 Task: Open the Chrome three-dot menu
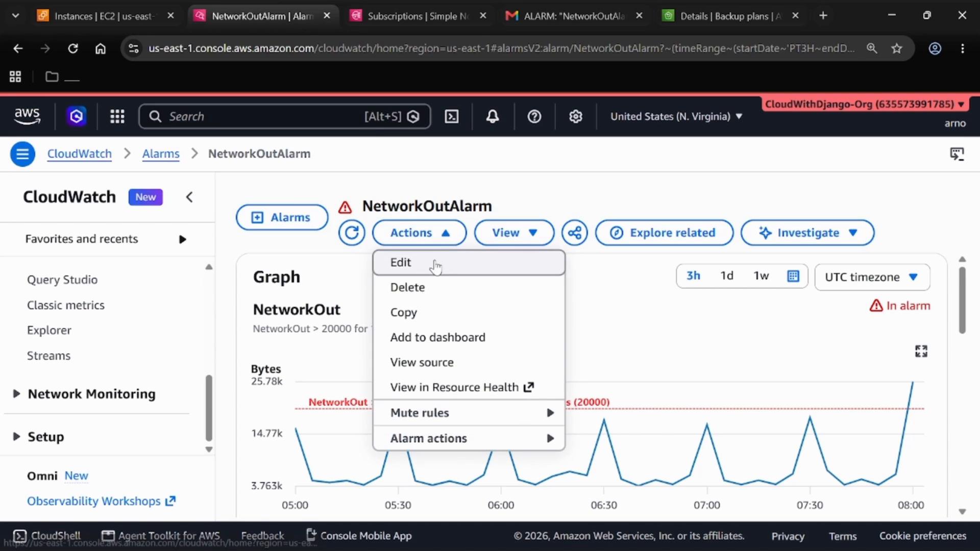click(963, 48)
